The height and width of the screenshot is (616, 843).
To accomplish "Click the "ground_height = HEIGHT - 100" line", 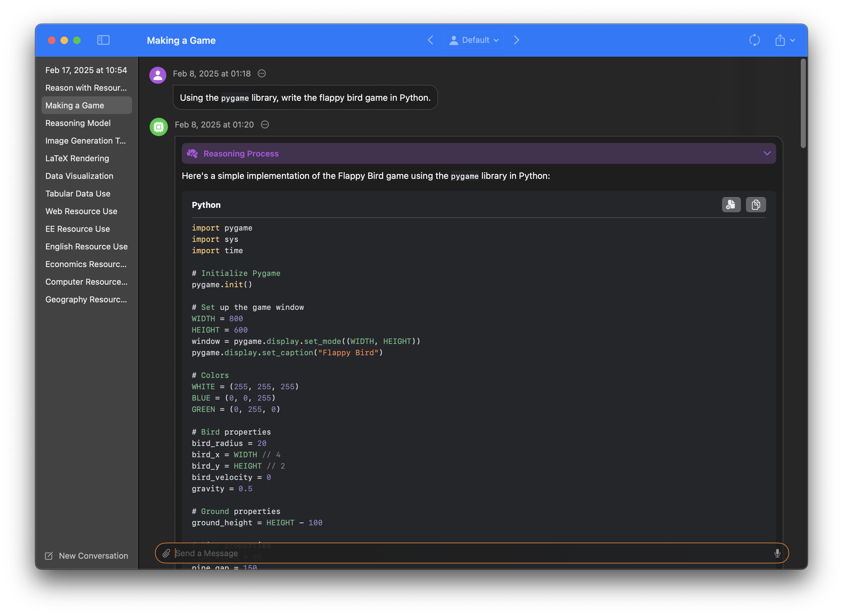I will (257, 522).
